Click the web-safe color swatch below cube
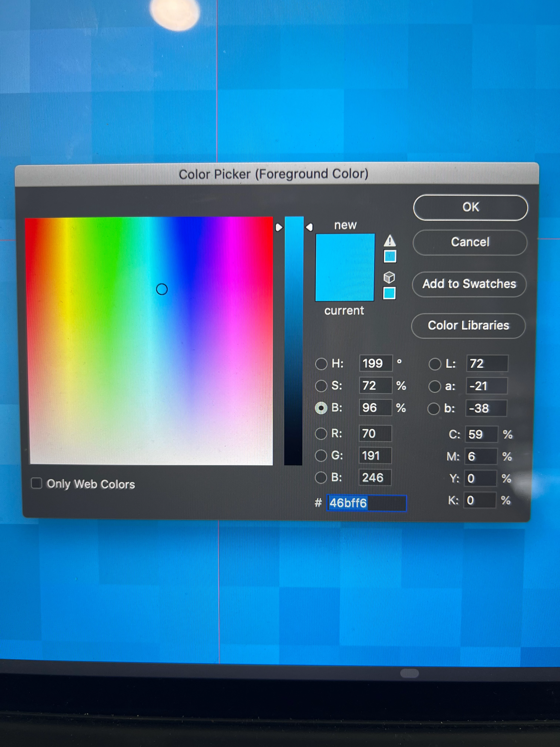The image size is (560, 747). [x=389, y=293]
